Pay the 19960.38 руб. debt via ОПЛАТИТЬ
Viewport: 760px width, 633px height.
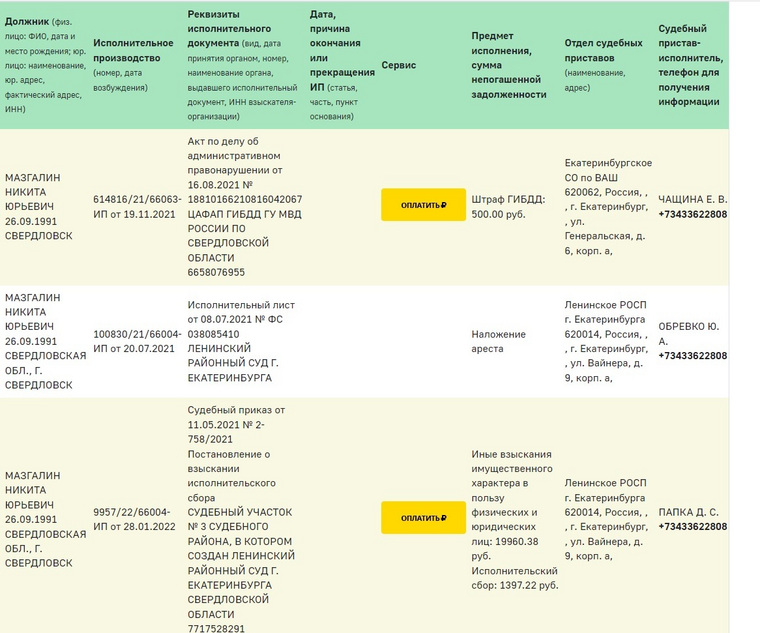click(423, 518)
